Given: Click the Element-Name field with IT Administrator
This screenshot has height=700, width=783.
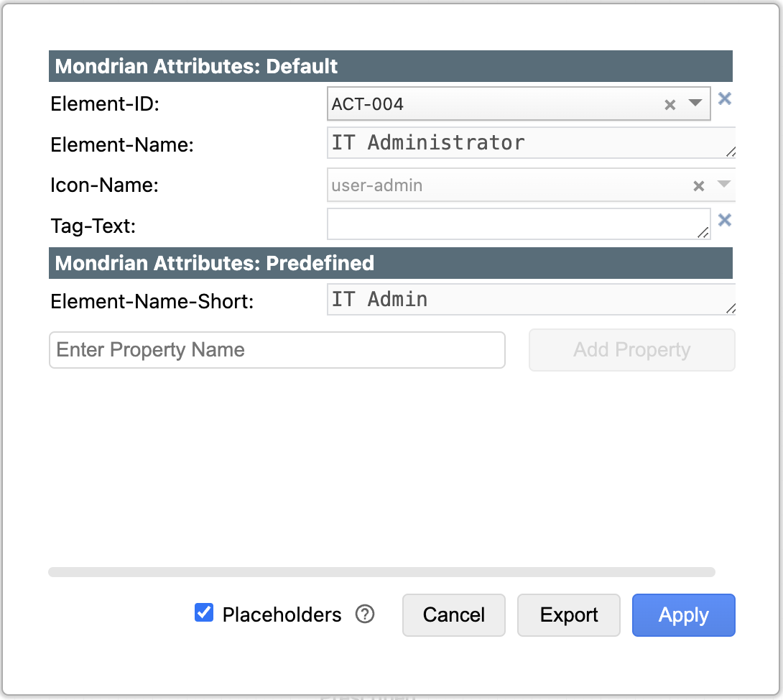Looking at the screenshot, I should coord(528,143).
